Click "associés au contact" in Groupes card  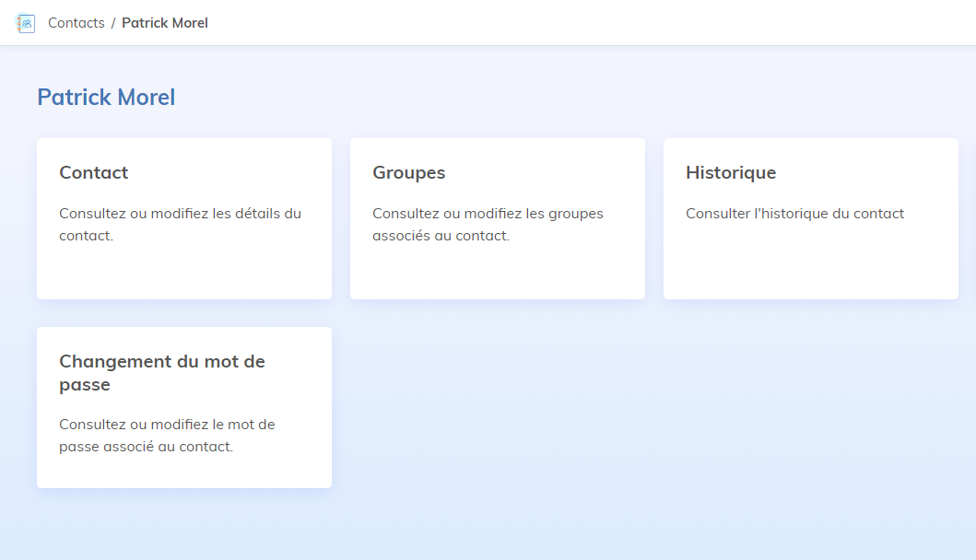[441, 236]
